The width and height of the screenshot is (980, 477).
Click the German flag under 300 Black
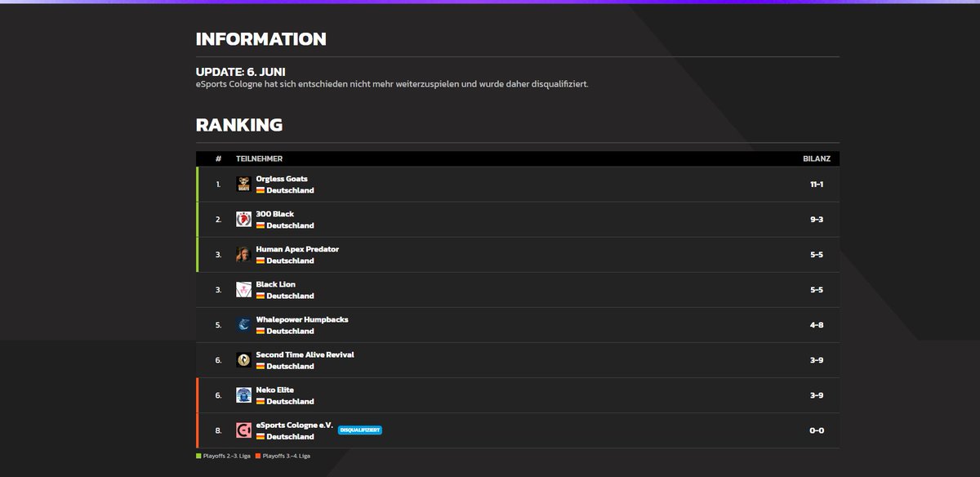tap(261, 225)
